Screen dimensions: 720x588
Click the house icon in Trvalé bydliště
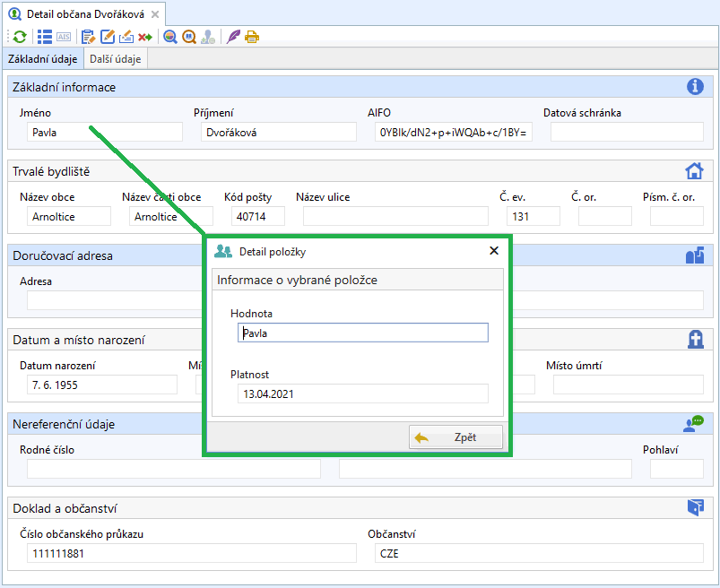click(x=694, y=171)
